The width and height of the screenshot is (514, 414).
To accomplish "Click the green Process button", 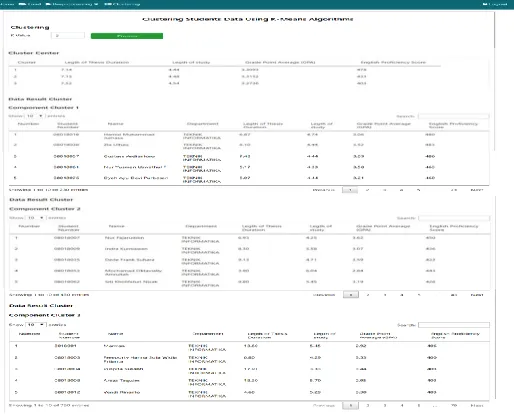I will [x=127, y=36].
